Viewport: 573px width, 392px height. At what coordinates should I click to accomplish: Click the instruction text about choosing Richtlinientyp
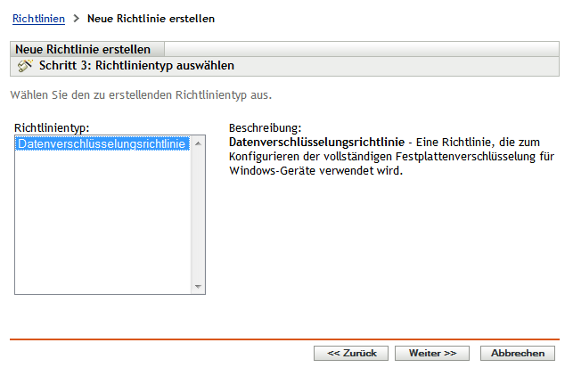coord(141,94)
